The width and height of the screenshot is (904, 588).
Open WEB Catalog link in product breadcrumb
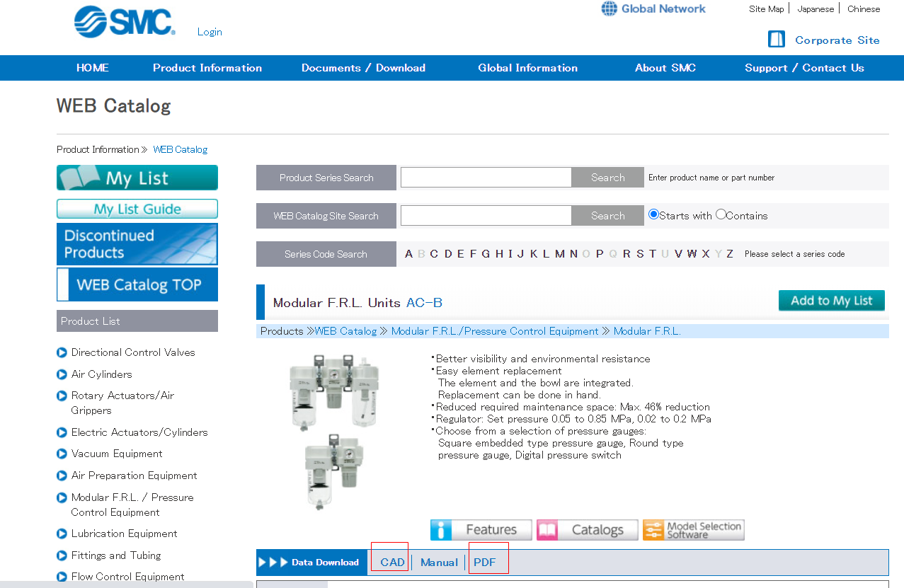pyautogui.click(x=345, y=331)
